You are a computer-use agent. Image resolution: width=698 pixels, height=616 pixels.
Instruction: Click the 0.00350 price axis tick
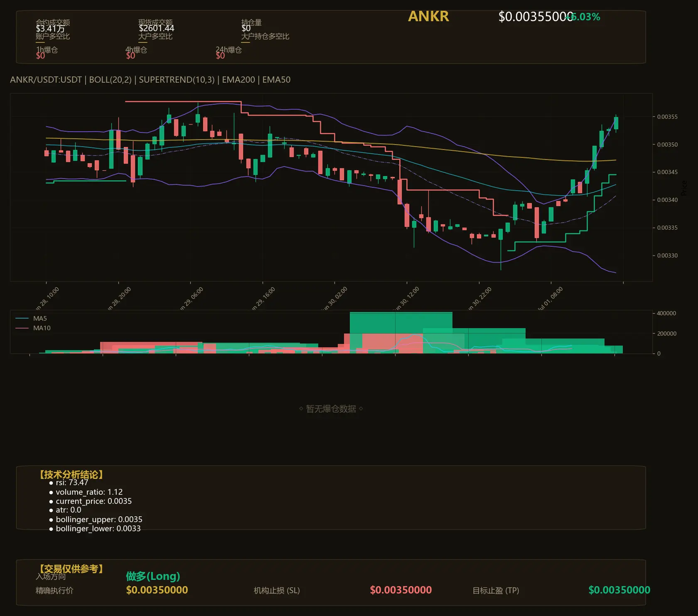[x=667, y=145]
